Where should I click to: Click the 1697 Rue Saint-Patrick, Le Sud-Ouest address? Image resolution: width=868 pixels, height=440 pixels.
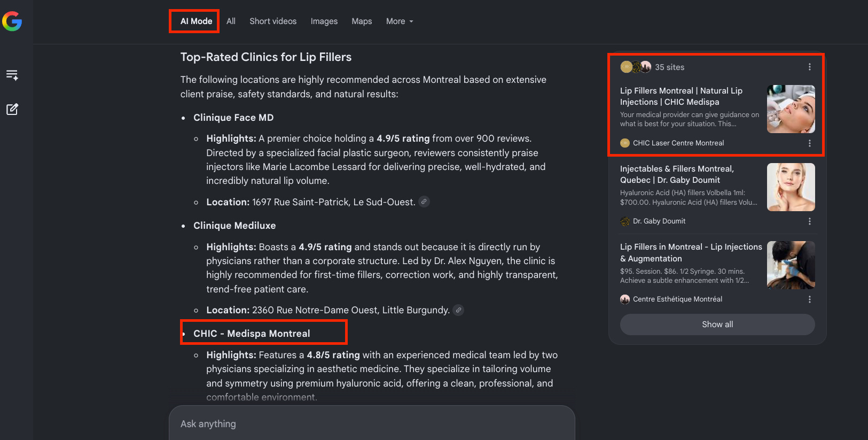pyautogui.click(x=334, y=202)
